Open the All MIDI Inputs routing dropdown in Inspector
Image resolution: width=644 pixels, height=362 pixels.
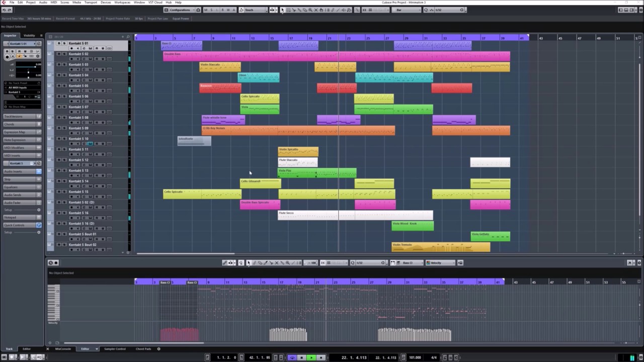click(x=23, y=87)
